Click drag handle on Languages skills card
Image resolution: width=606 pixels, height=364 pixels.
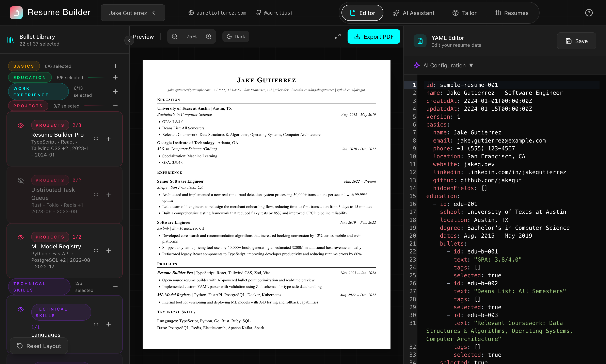click(x=96, y=324)
